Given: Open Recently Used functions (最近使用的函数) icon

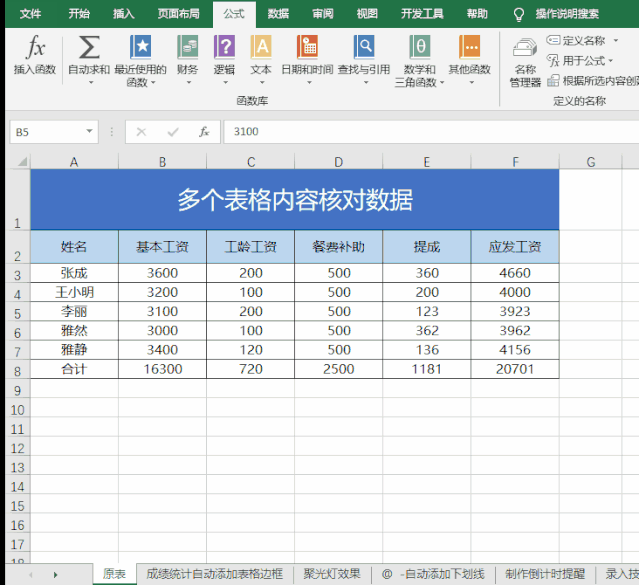Looking at the screenshot, I should pyautogui.click(x=140, y=47).
